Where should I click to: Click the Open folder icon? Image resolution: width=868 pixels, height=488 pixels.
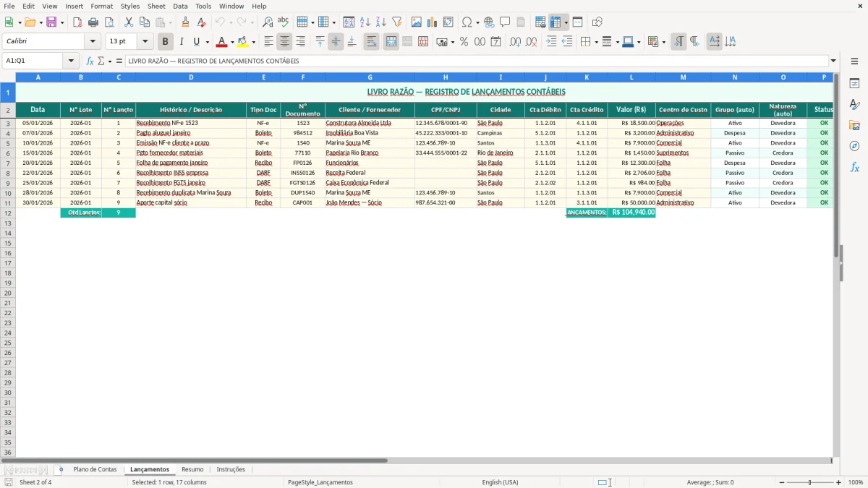pos(30,22)
